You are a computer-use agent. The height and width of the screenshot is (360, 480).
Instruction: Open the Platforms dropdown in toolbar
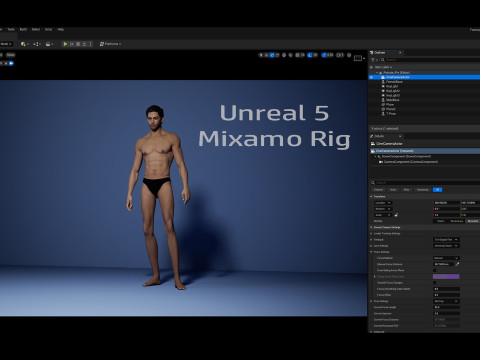pyautogui.click(x=110, y=44)
